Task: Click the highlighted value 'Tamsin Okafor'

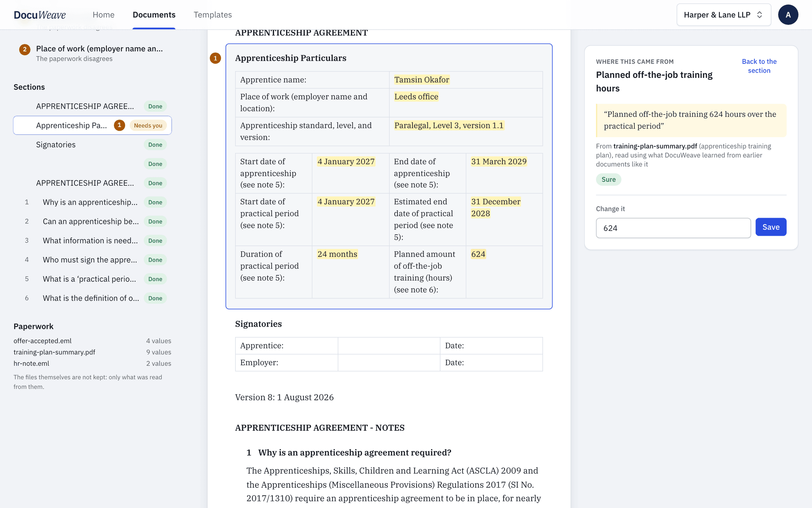Action: click(422, 80)
